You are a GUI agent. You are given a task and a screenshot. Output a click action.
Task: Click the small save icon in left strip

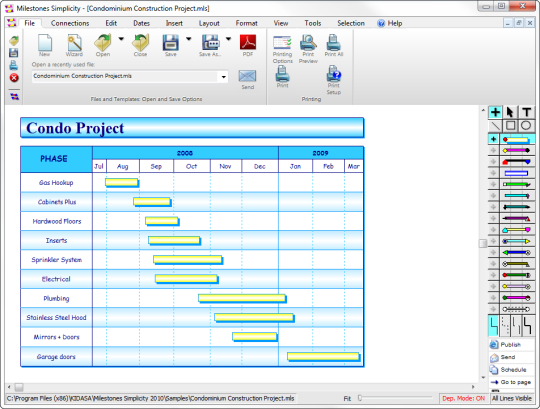(x=14, y=53)
